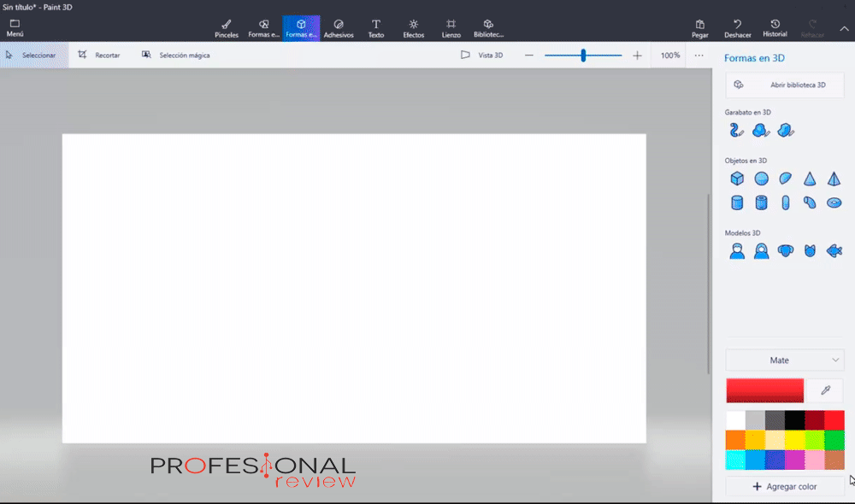Activate the eyedropper color picker
Screen dimensions: 855x504
click(826, 390)
